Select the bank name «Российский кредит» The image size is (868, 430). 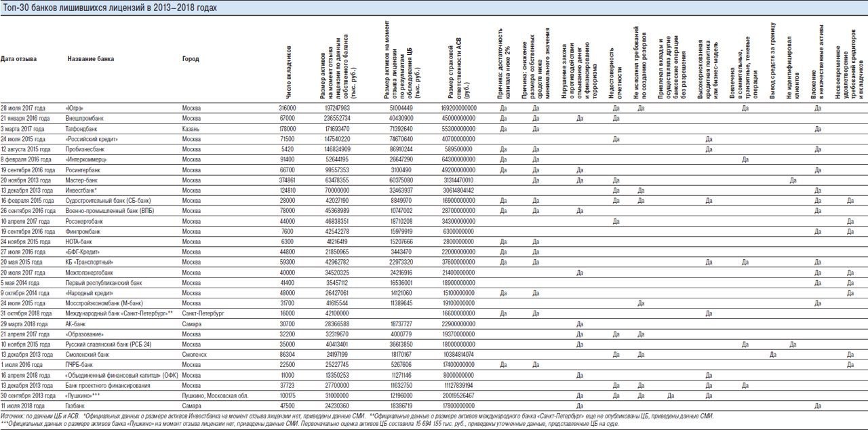click(x=92, y=138)
